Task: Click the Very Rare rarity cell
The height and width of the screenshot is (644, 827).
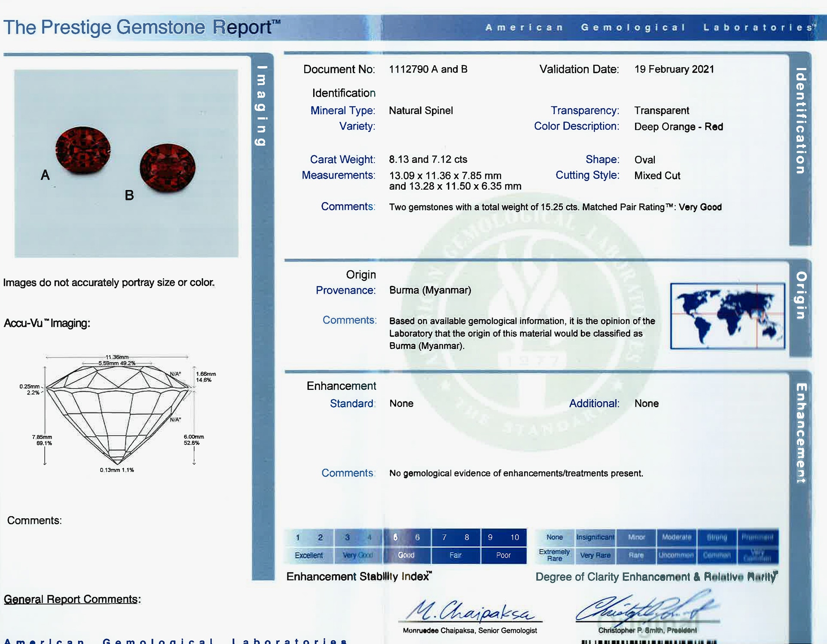Action: 595,555
